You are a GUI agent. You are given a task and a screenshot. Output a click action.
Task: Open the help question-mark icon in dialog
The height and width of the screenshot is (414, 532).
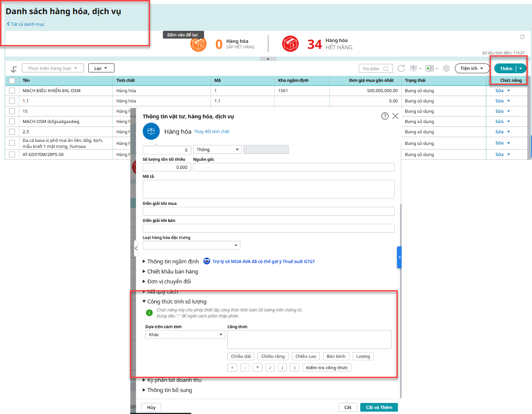385,116
